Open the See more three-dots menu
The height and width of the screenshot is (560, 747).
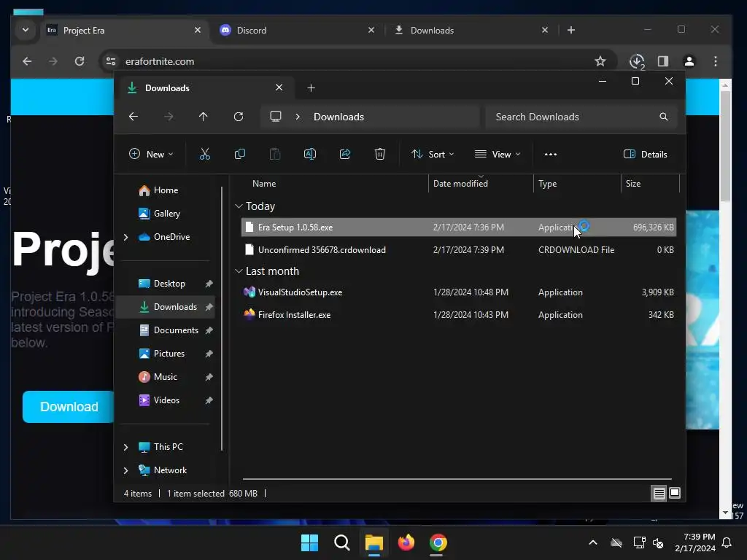(551, 155)
